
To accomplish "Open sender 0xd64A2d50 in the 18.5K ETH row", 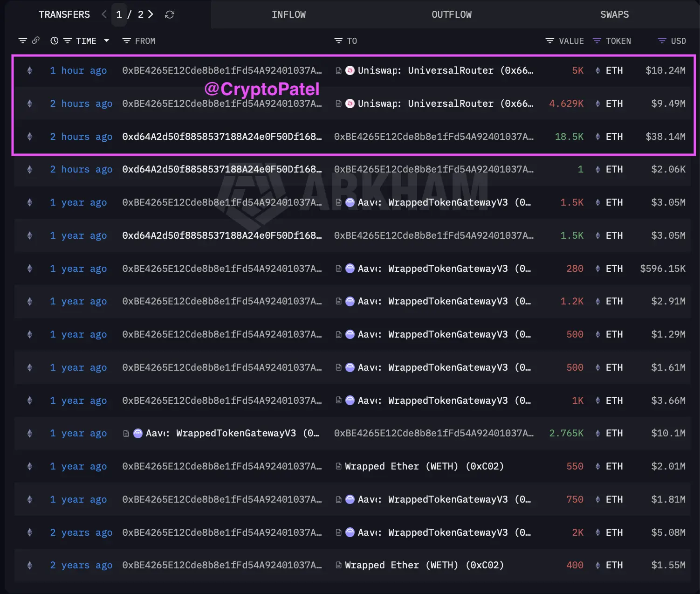I will pyautogui.click(x=222, y=137).
